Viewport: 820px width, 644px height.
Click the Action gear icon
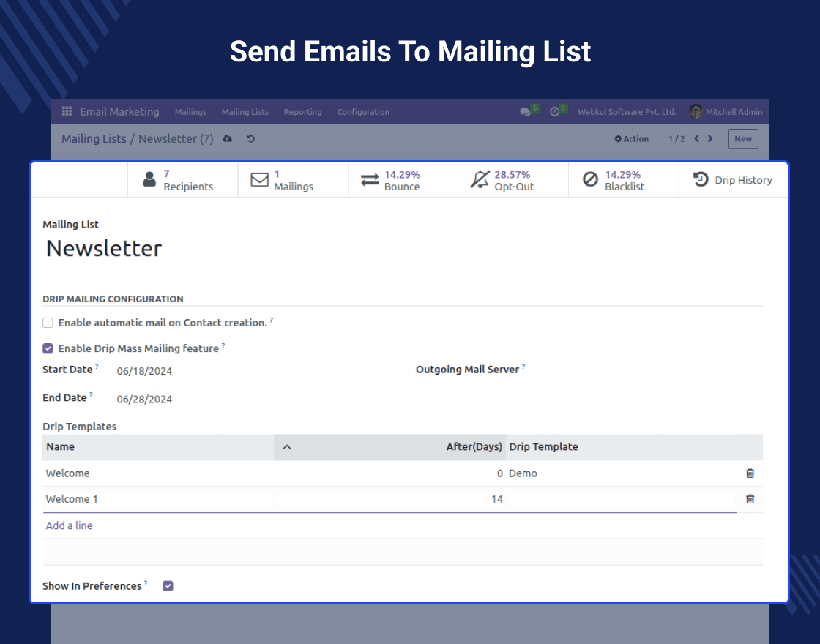click(618, 139)
